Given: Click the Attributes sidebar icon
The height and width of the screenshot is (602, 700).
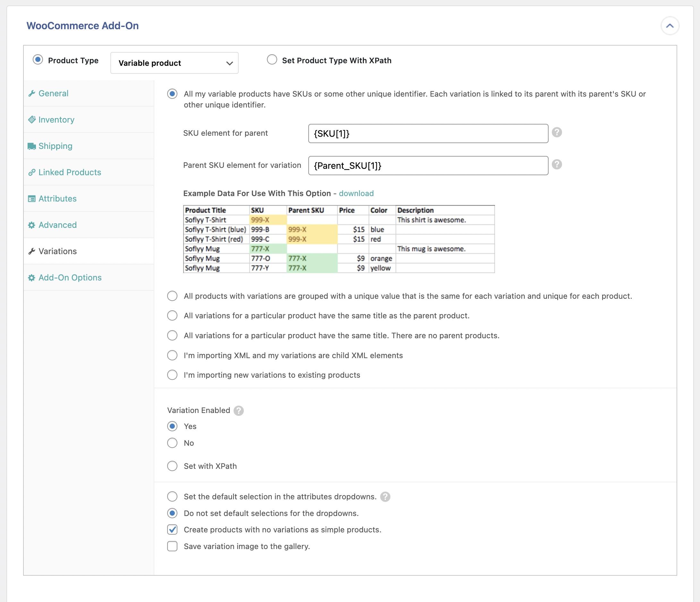Looking at the screenshot, I should click(x=33, y=198).
